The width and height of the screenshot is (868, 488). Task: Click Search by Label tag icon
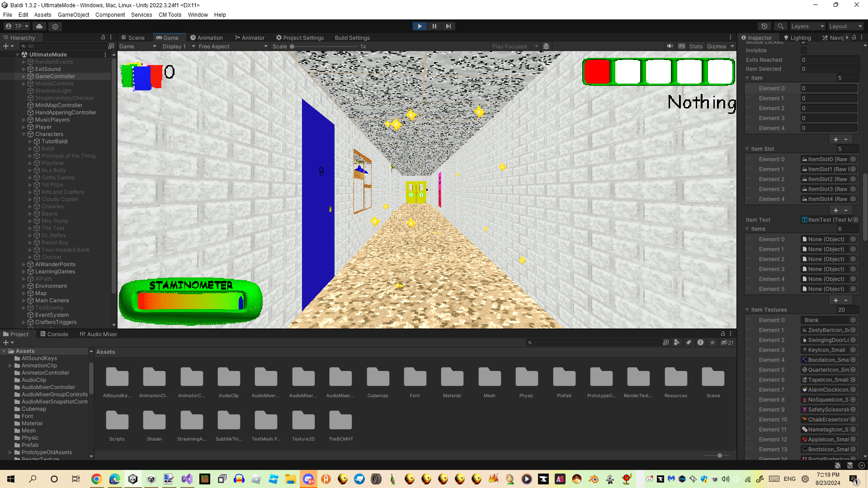point(688,343)
